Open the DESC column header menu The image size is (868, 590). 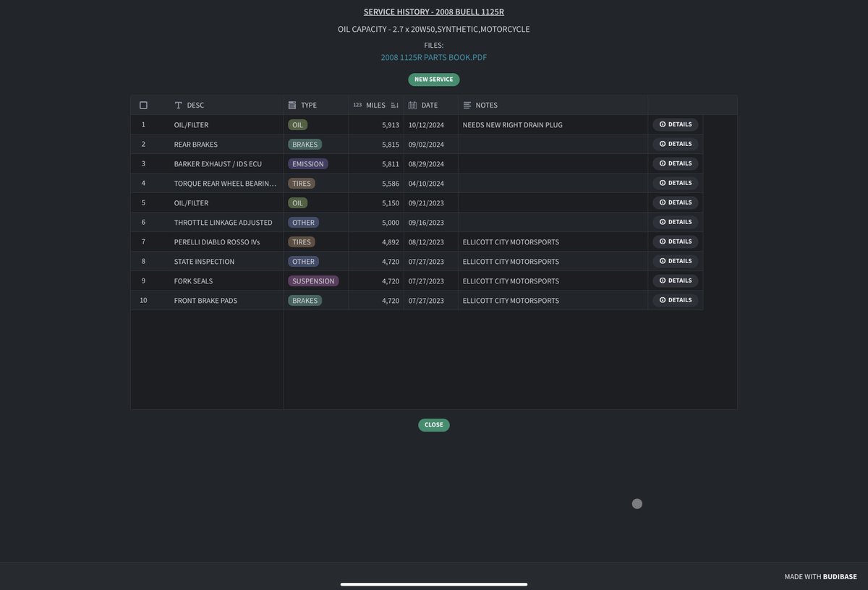[x=194, y=104]
